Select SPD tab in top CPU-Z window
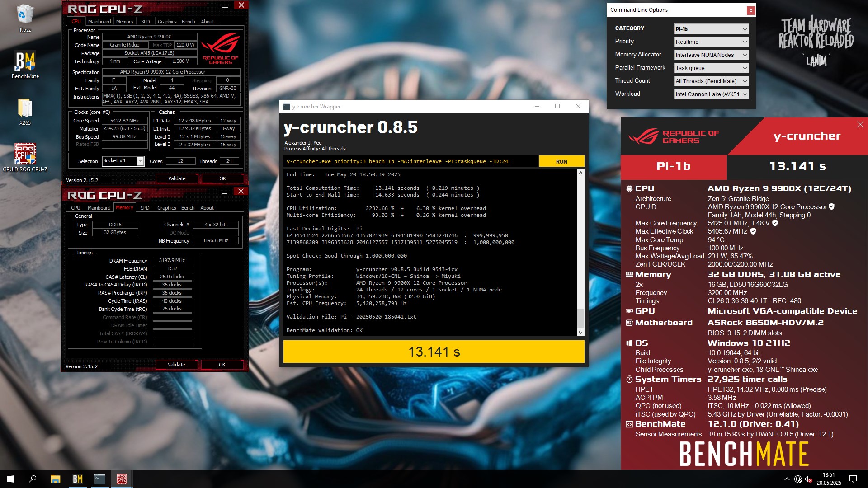Viewport: 868px width, 488px height. (x=145, y=22)
